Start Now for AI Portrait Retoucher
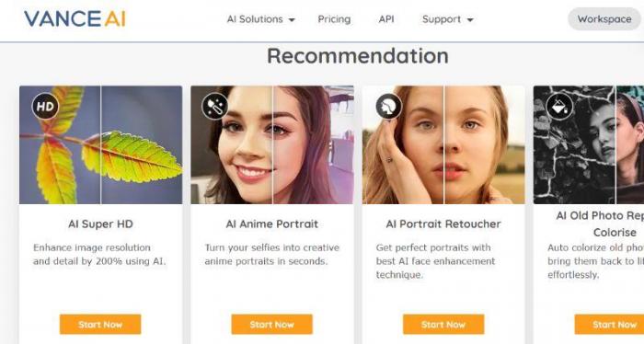The height and width of the screenshot is (344, 644). (x=443, y=325)
